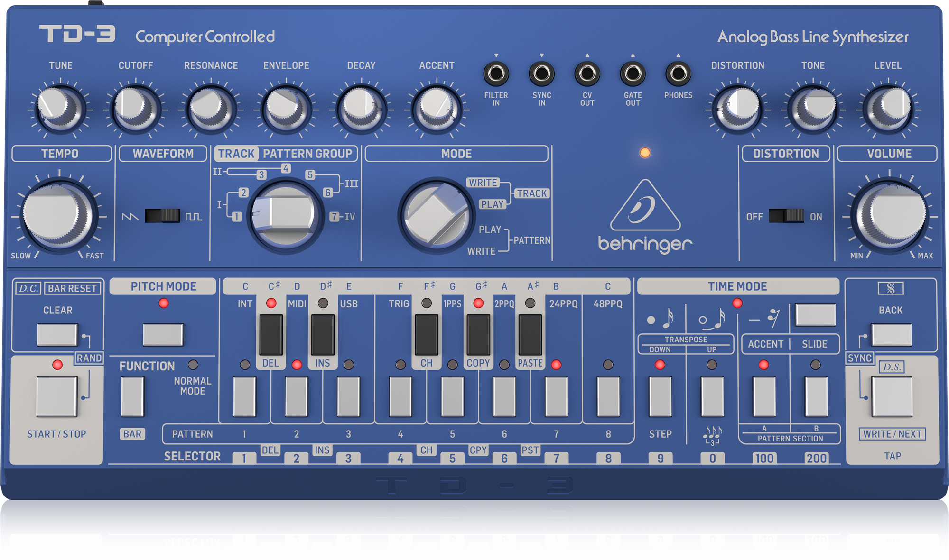The width and height of the screenshot is (949, 560).
Task: Click the SYNC IN jack
Action: pos(541,73)
